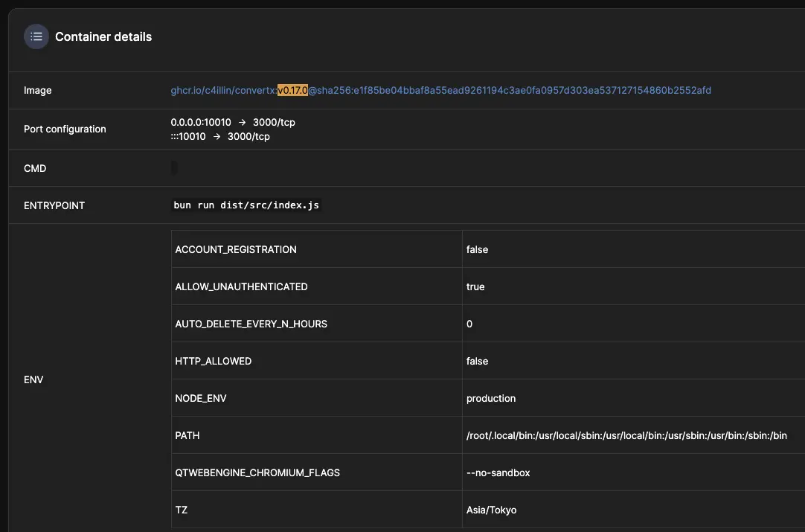Select the Image row label
Screen dimensions: 805x532
37,90
